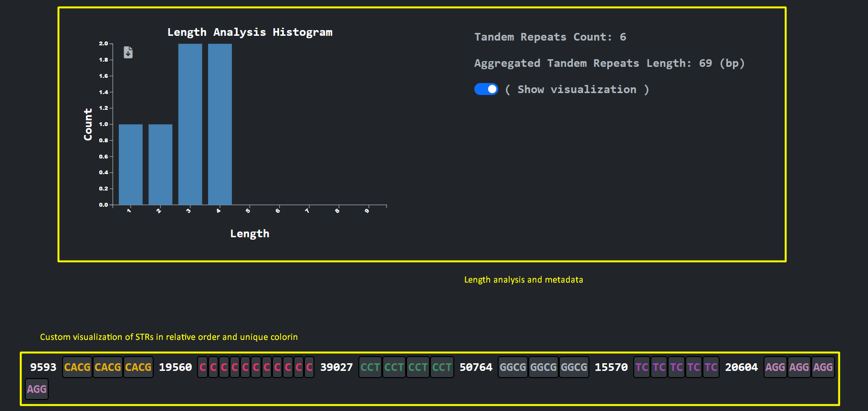The image size is (868, 411).
Task: Click the last CCT repeat block
Action: (x=442, y=367)
